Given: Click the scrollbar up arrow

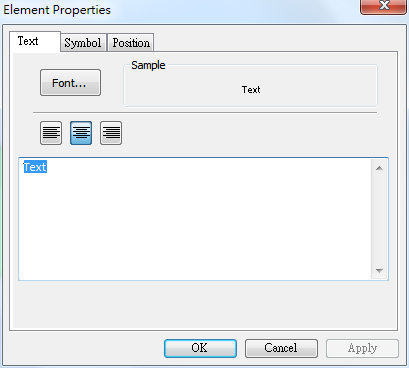Looking at the screenshot, I should click(379, 168).
